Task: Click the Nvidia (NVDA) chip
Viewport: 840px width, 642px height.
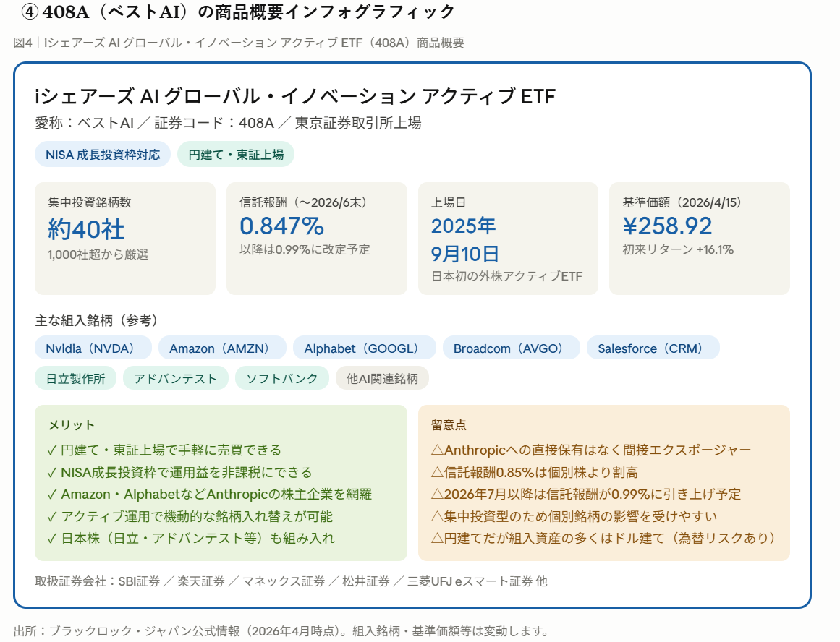Action: pos(93,348)
